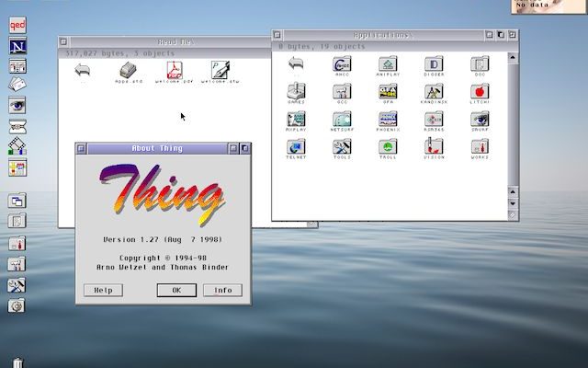The width and height of the screenshot is (588, 368).
Task: Click the Info button in About dialog
Action: [x=222, y=290]
